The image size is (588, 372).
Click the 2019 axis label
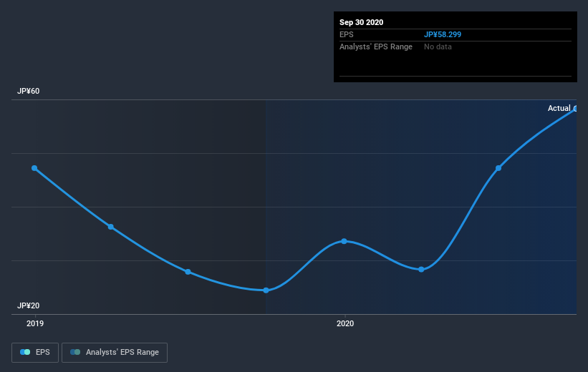35,323
